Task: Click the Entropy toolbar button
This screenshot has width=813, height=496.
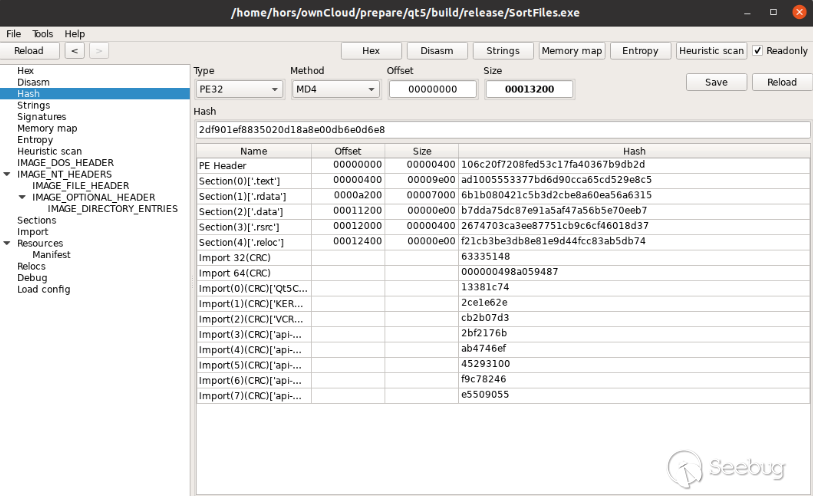Action: point(640,50)
